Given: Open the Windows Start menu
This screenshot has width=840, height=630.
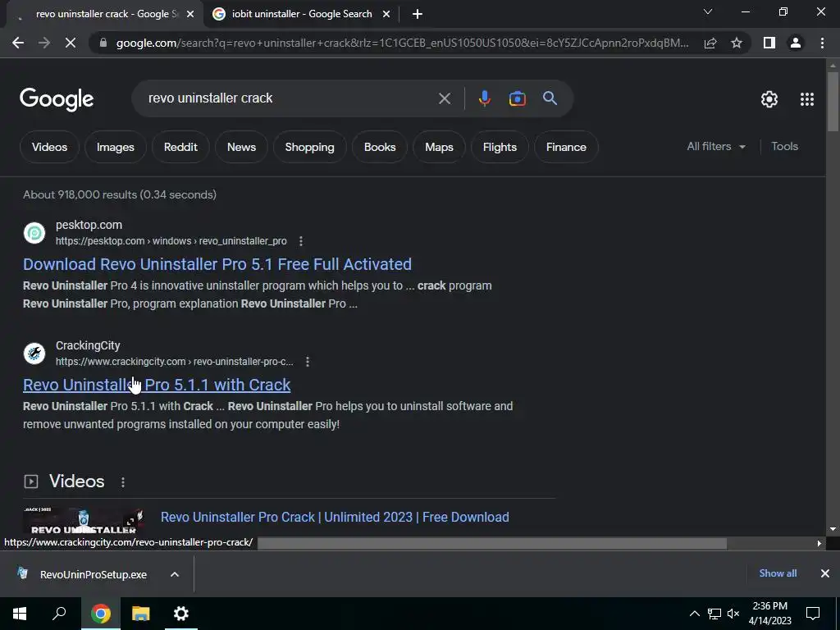Looking at the screenshot, I should pyautogui.click(x=20, y=614).
